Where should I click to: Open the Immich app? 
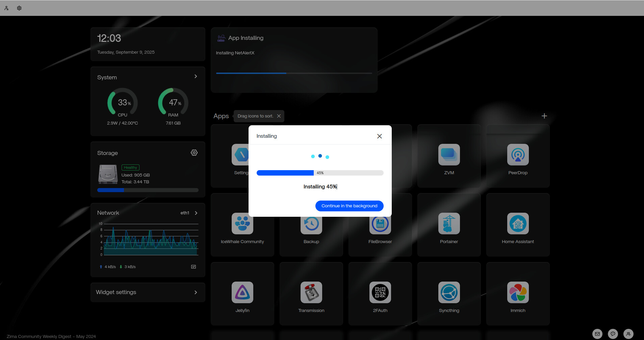[x=518, y=293]
